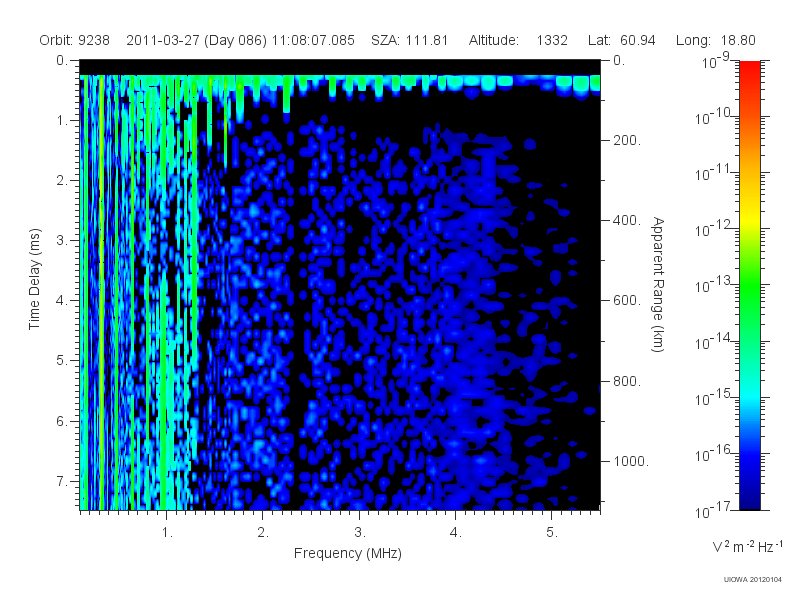Select the date 2011-03-27 (Day 086) text
The height and width of the screenshot is (600, 800).
pyautogui.click(x=196, y=40)
